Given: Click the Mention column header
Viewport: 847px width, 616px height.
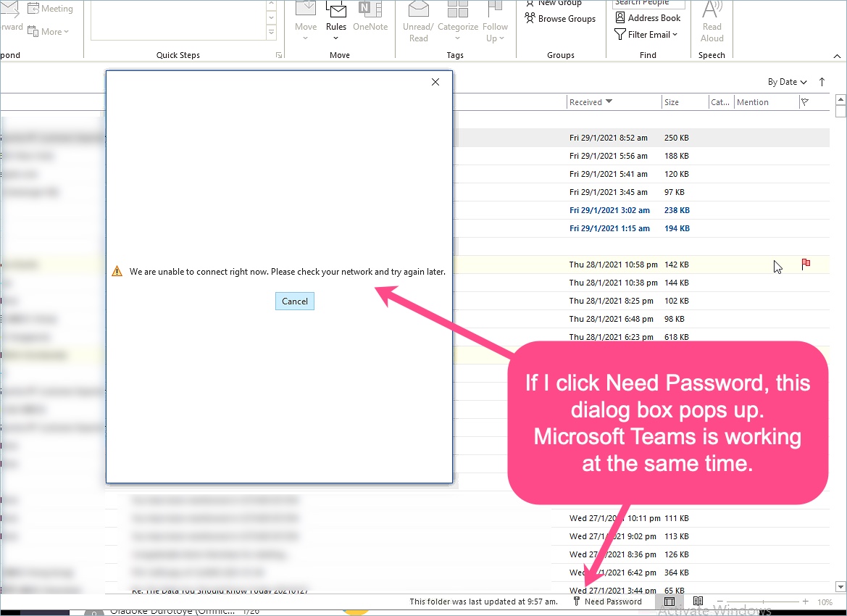Looking at the screenshot, I should (767, 102).
